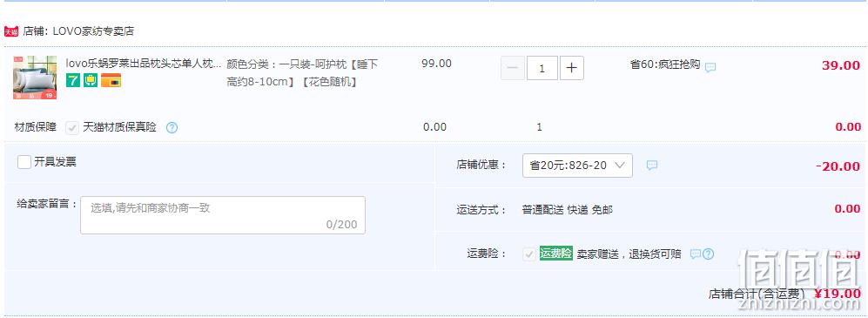The width and height of the screenshot is (868, 318).
Task: Click the green 7-day return badge icon
Action: point(72,81)
